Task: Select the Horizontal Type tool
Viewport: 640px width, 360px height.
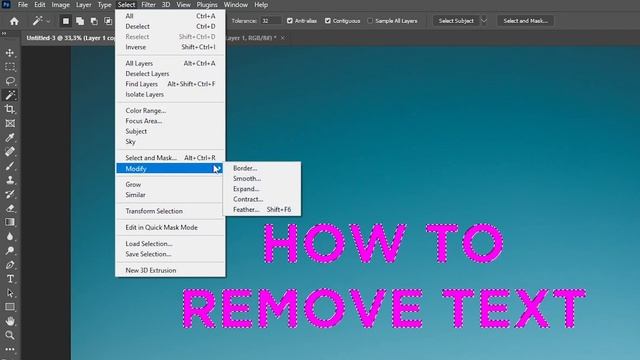Action: click(10, 279)
